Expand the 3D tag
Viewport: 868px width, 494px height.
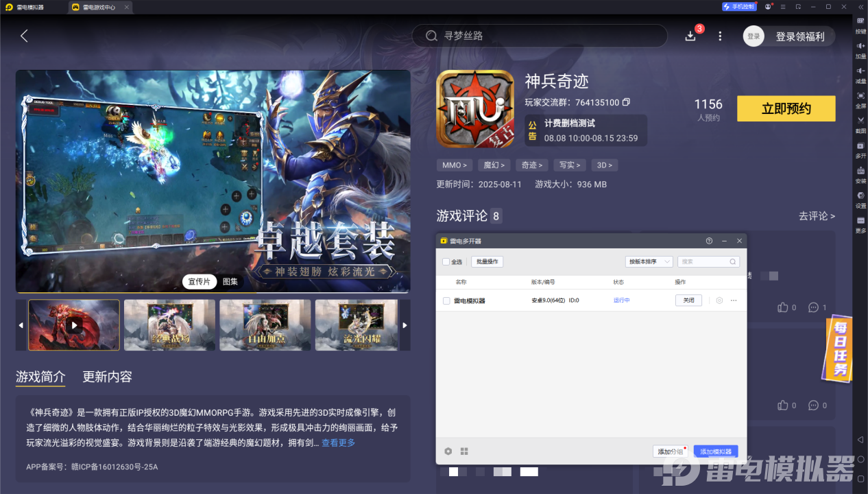[x=604, y=165]
